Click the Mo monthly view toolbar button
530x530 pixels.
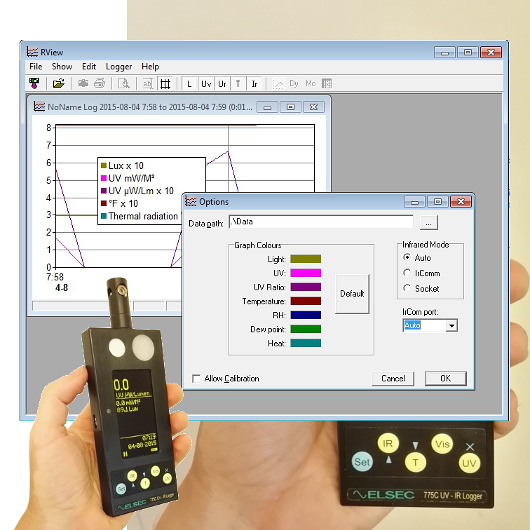(x=310, y=83)
